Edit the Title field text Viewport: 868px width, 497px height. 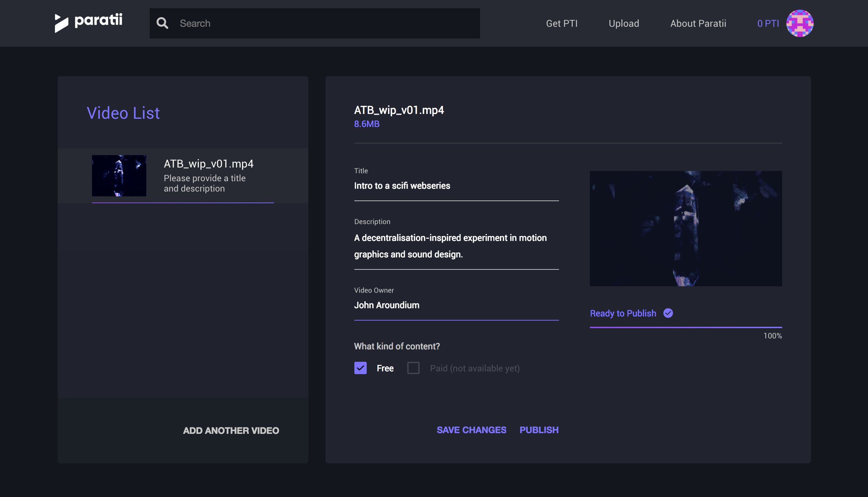[x=456, y=186]
